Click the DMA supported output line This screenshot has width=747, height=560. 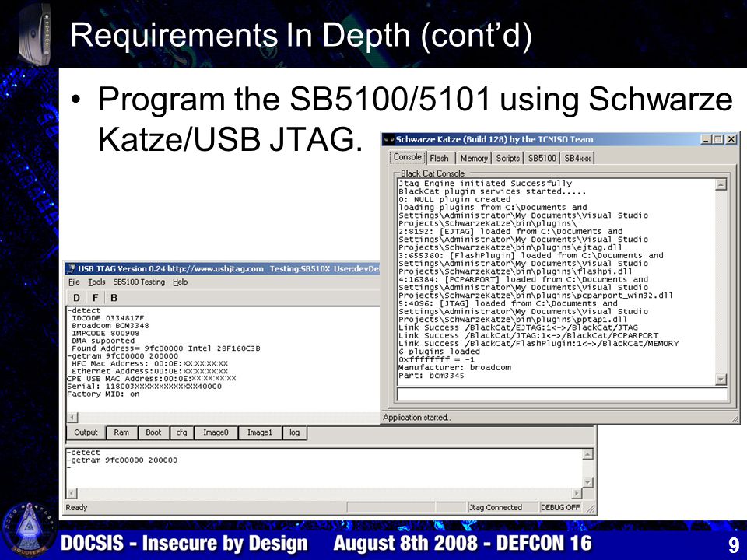click(x=103, y=341)
